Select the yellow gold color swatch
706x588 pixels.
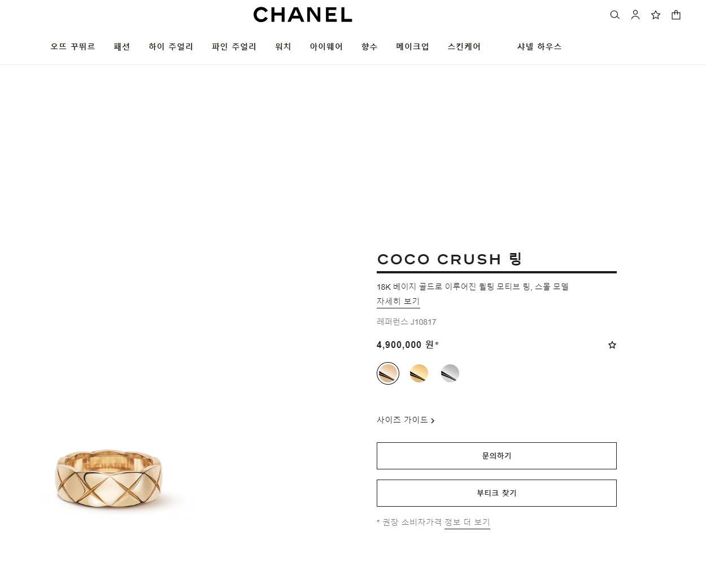[419, 373]
